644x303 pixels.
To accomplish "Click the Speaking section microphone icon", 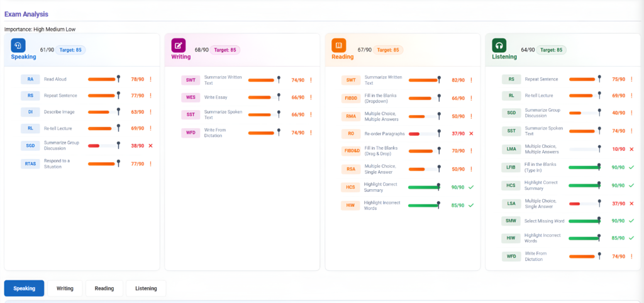I will [x=18, y=45].
